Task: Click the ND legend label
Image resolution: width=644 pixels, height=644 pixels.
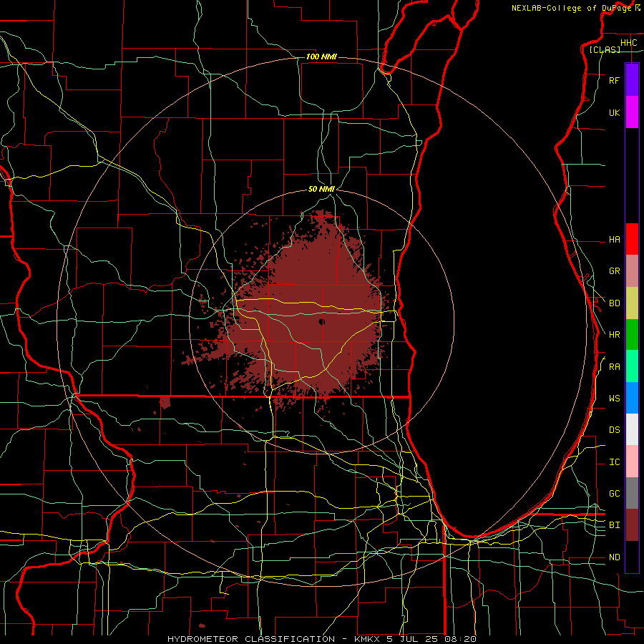Action: pos(614,557)
